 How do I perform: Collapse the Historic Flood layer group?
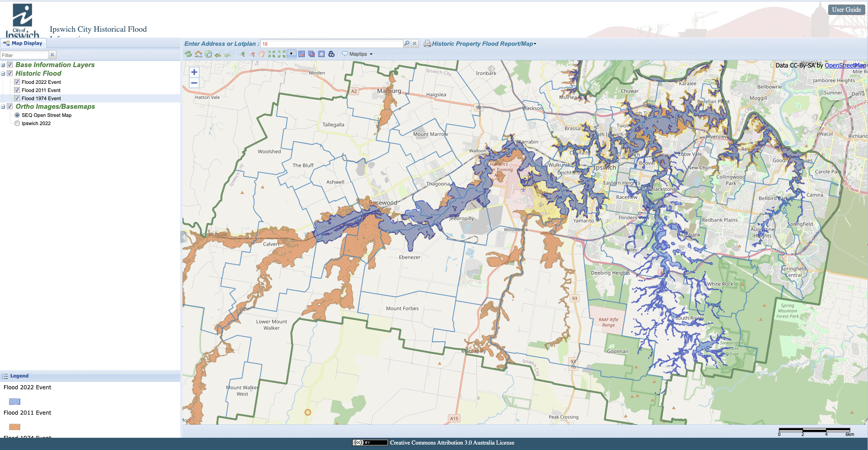(4, 73)
